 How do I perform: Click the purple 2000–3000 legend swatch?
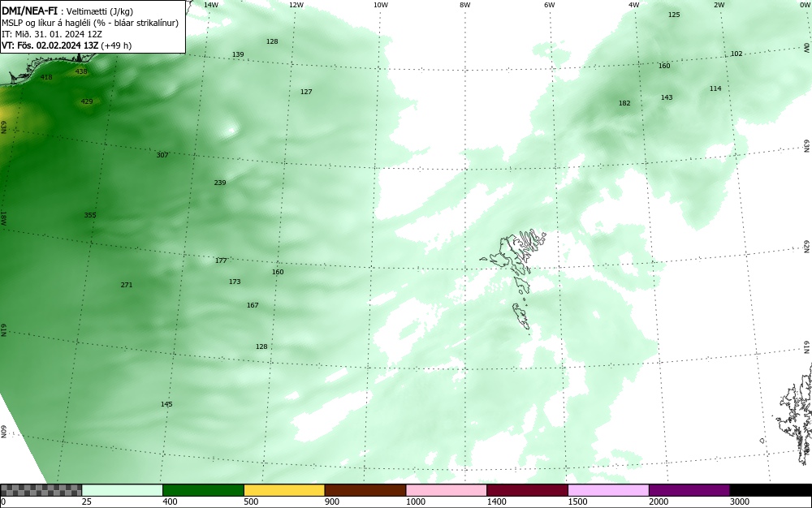(689, 490)
